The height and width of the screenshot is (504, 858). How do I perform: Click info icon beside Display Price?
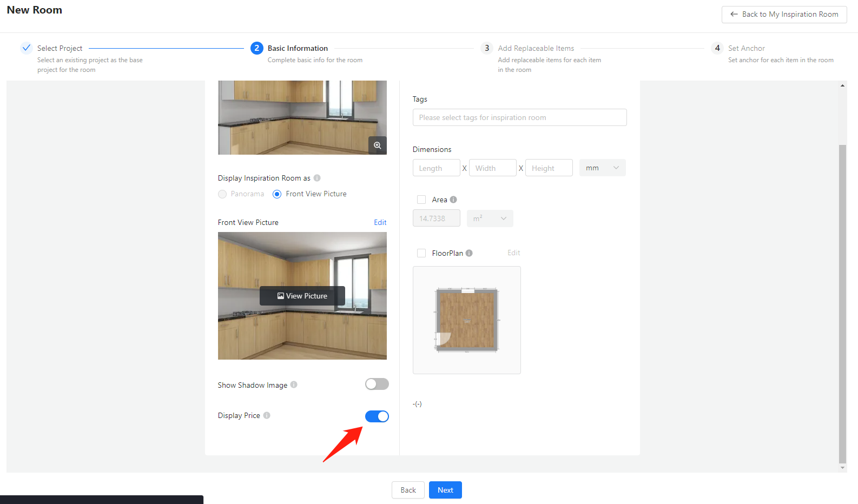pyautogui.click(x=267, y=415)
